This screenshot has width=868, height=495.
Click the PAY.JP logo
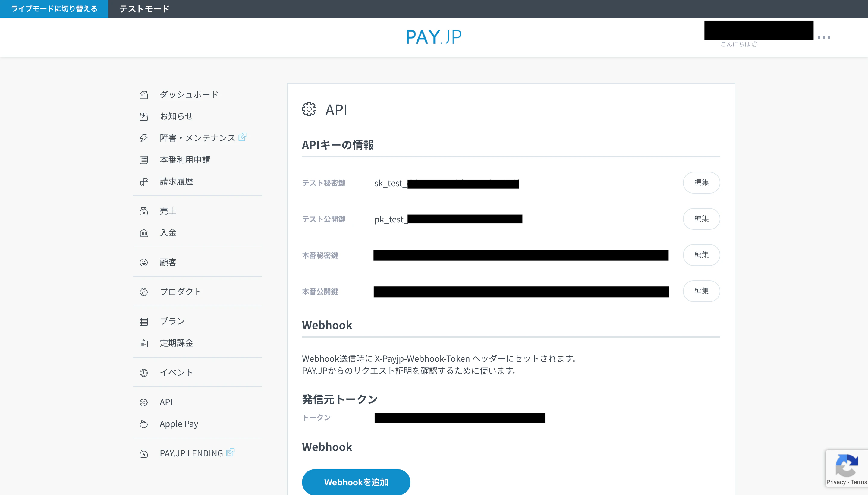coord(434,37)
